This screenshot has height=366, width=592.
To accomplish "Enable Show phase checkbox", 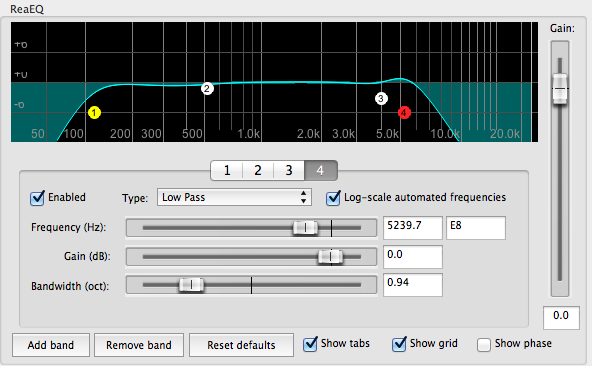I will coord(484,344).
